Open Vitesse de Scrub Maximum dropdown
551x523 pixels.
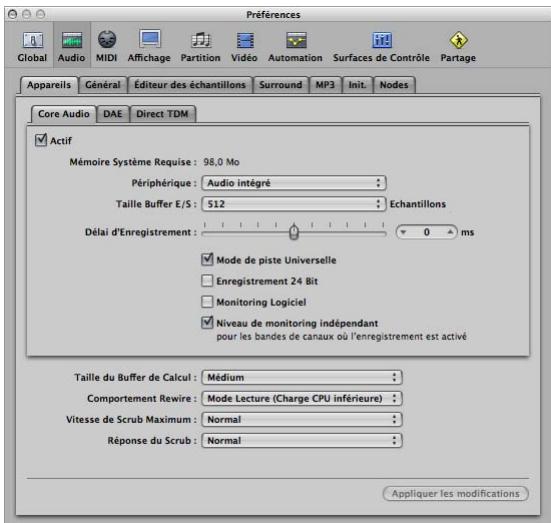click(302, 420)
